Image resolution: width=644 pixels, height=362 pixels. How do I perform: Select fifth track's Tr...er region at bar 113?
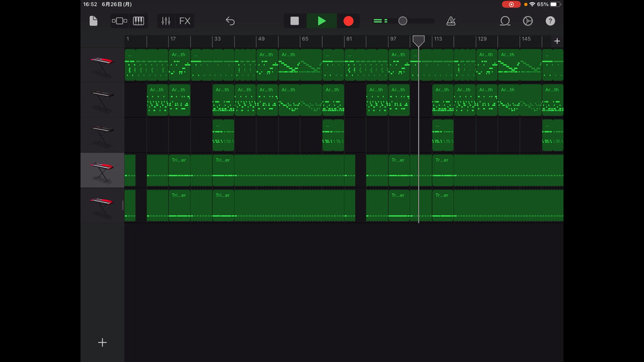point(443,206)
